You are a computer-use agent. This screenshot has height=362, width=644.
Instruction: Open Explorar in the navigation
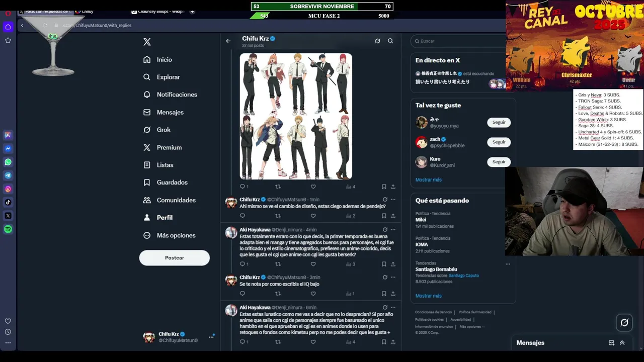tap(162, 77)
